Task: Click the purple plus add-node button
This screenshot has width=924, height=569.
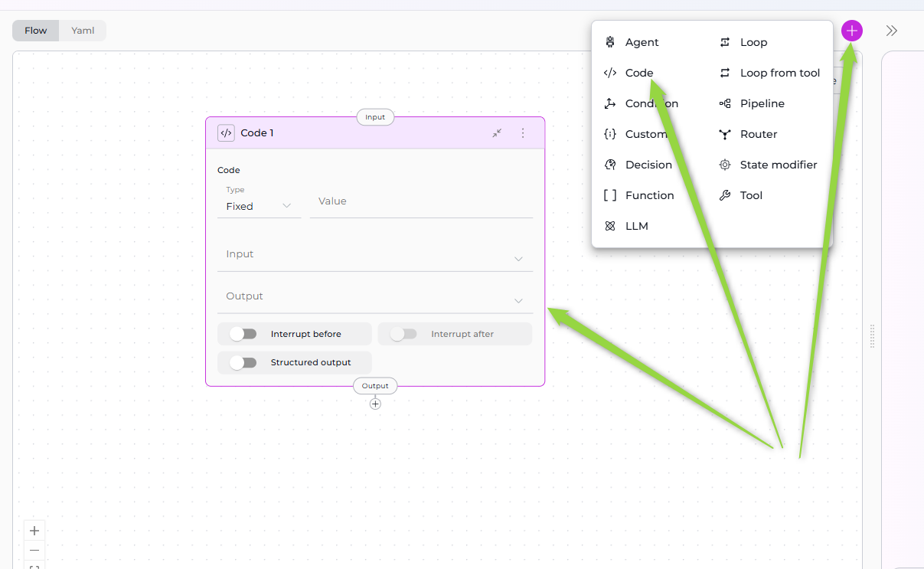Action: [851, 31]
